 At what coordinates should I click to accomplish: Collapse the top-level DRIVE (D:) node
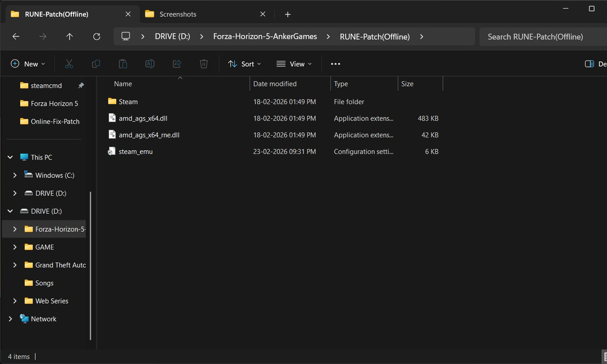click(10, 211)
